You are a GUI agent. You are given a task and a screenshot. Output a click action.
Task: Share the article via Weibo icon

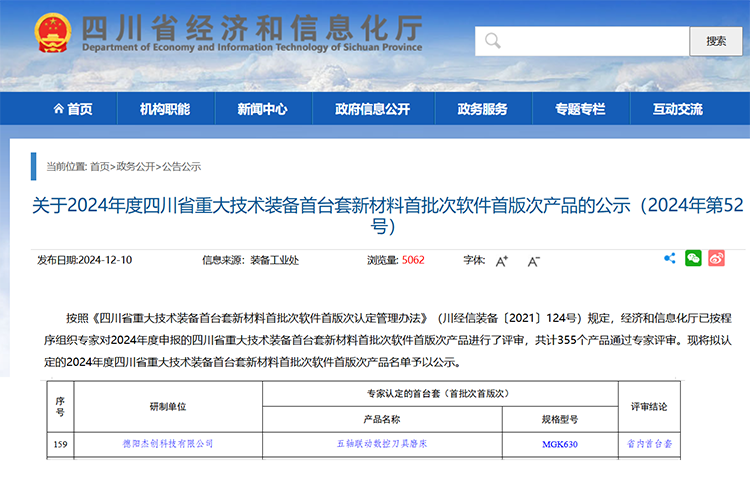click(716, 259)
